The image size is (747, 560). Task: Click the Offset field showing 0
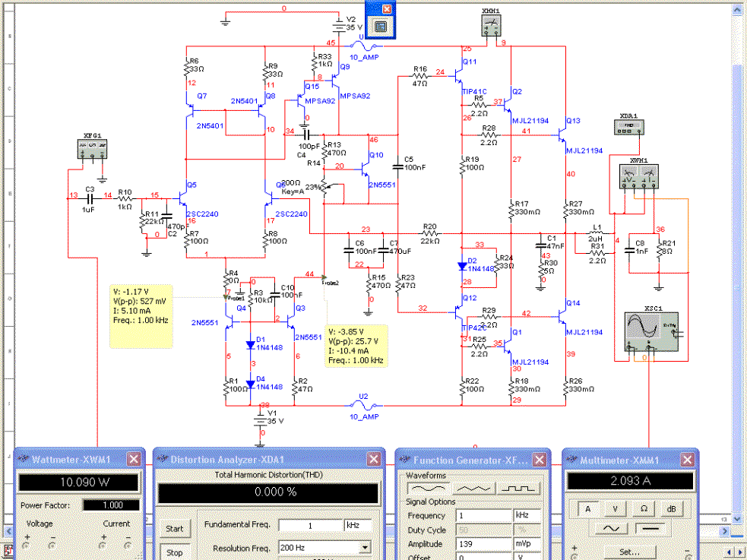(483, 556)
